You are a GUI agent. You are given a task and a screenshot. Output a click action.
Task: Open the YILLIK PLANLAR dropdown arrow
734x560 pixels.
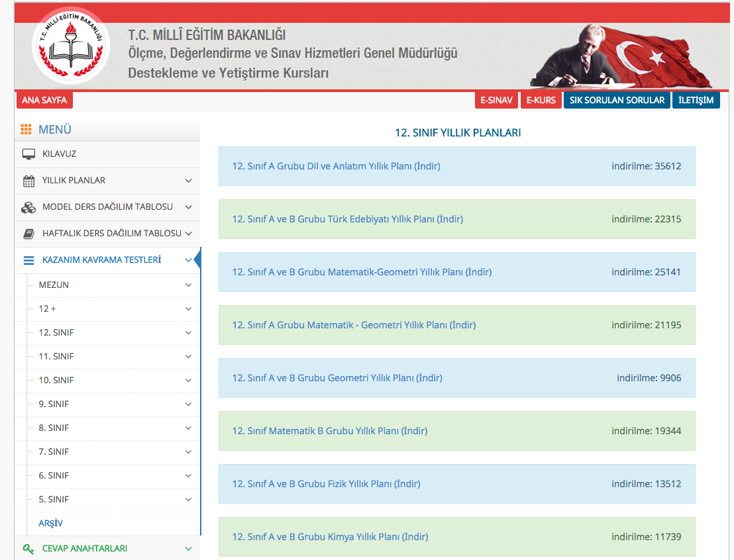(188, 181)
